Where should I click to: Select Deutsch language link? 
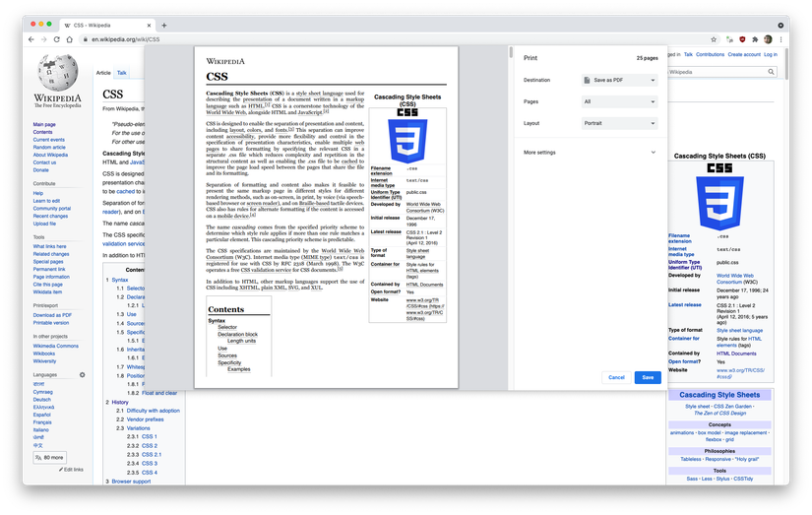pos(42,400)
